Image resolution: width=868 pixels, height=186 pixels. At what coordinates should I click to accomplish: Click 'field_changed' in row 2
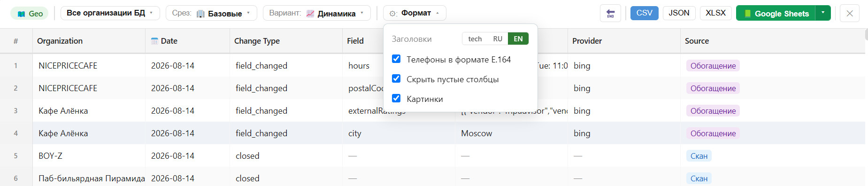(261, 88)
